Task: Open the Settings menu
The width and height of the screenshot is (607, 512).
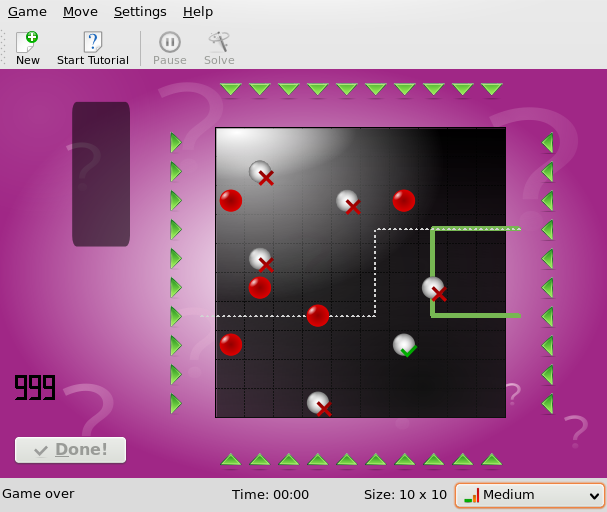Action: tap(140, 12)
